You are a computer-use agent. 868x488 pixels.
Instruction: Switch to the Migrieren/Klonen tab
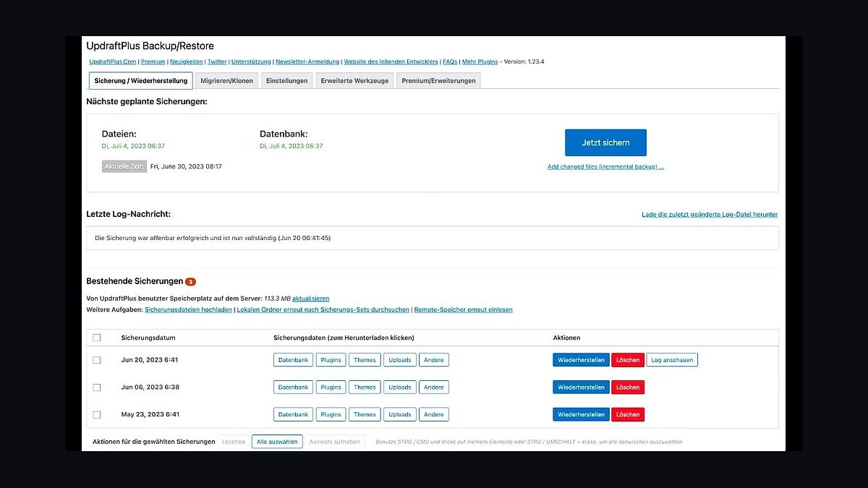click(227, 80)
